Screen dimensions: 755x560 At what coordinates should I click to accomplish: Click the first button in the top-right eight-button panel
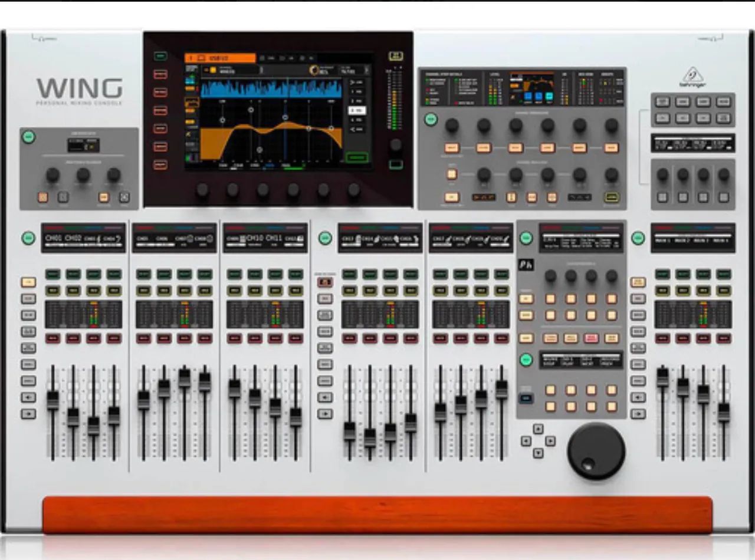[662, 102]
